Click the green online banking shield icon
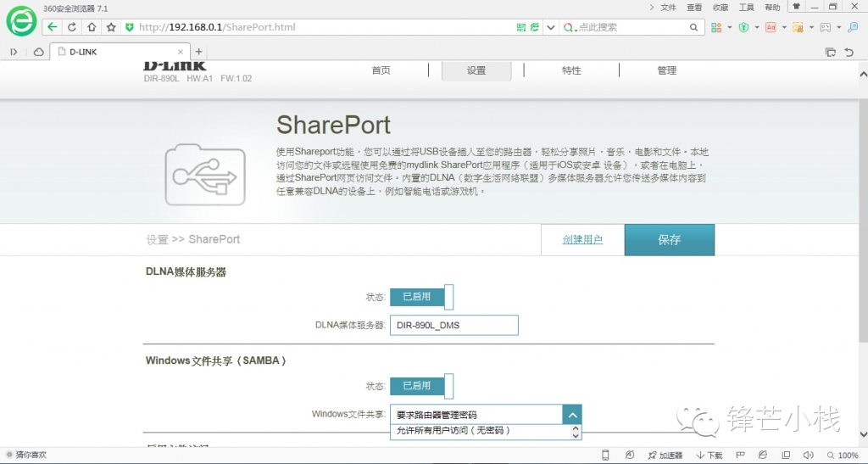 (744, 27)
